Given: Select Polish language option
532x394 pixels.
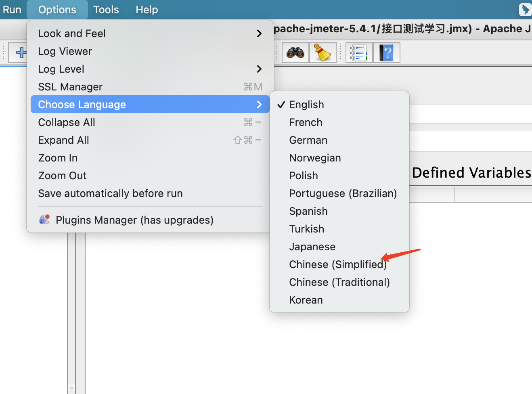Looking at the screenshot, I should pyautogui.click(x=339, y=176).
